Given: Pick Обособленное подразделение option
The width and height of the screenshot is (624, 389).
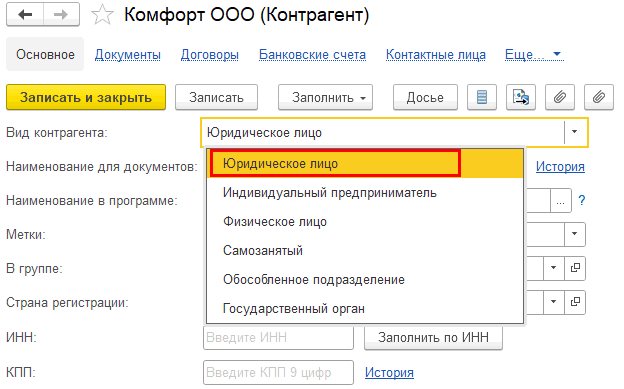Looking at the screenshot, I should 365,280.
